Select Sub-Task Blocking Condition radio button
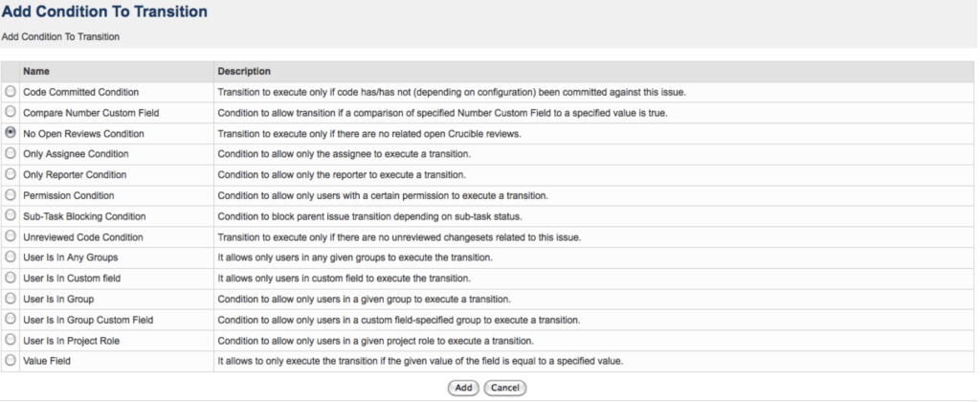The height and width of the screenshot is (402, 980). tap(11, 215)
